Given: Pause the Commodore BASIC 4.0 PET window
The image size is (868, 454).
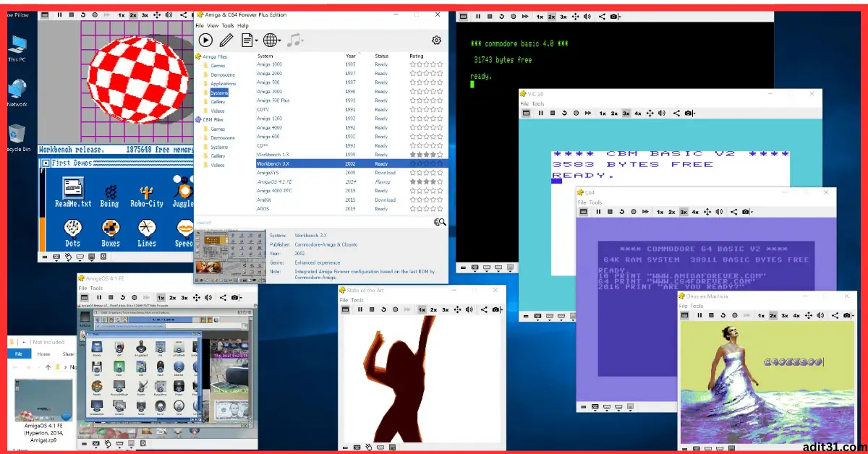Looking at the screenshot, I should point(479,16).
